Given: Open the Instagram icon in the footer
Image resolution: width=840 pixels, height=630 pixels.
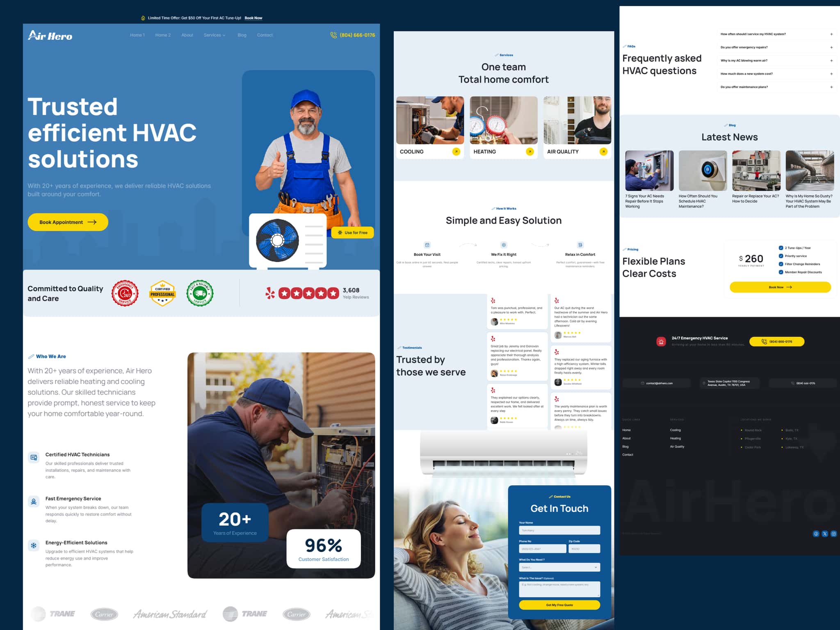Looking at the screenshot, I should point(833,534).
